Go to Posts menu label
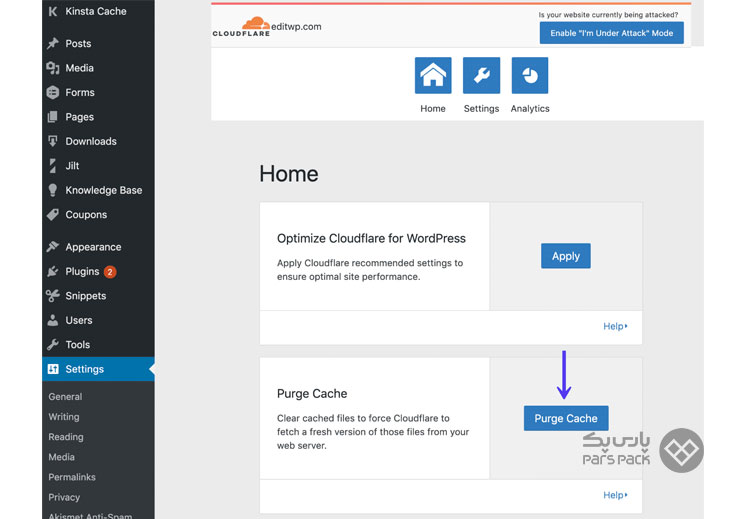The image size is (750, 519). (78, 44)
